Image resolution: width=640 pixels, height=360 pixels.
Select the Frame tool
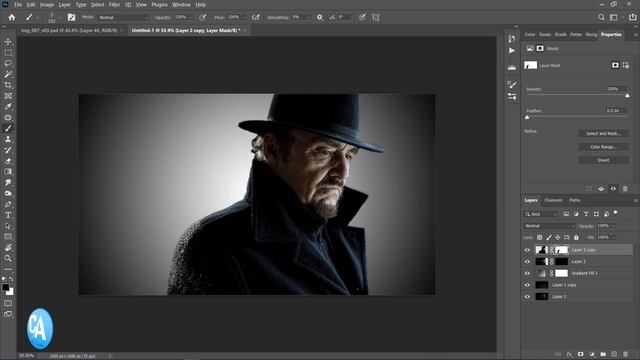click(x=8, y=96)
